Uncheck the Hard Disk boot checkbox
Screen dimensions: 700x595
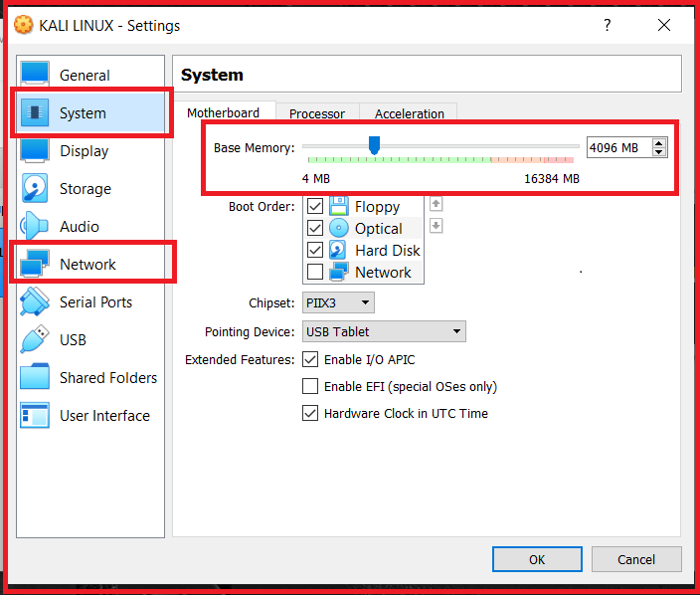click(315, 250)
